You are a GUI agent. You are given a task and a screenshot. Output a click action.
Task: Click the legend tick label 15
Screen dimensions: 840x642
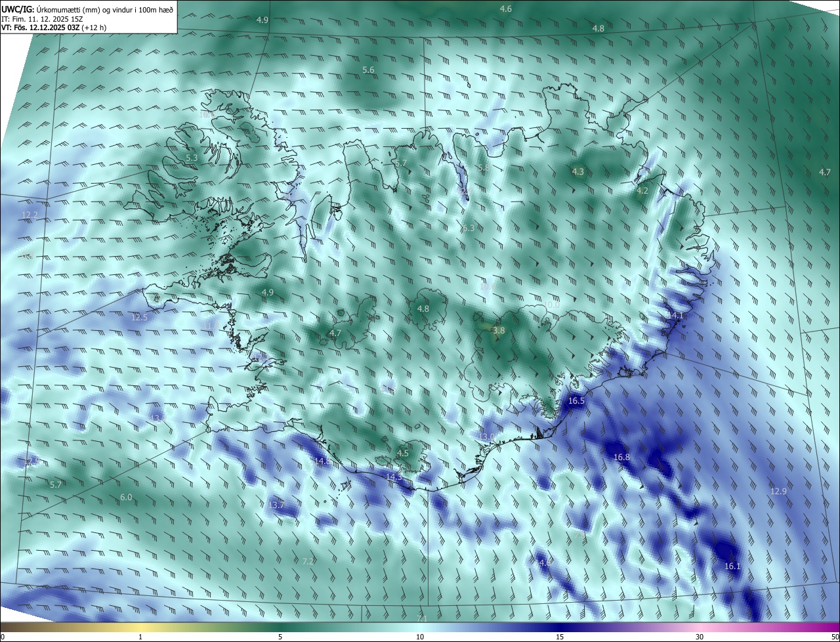coord(560,637)
